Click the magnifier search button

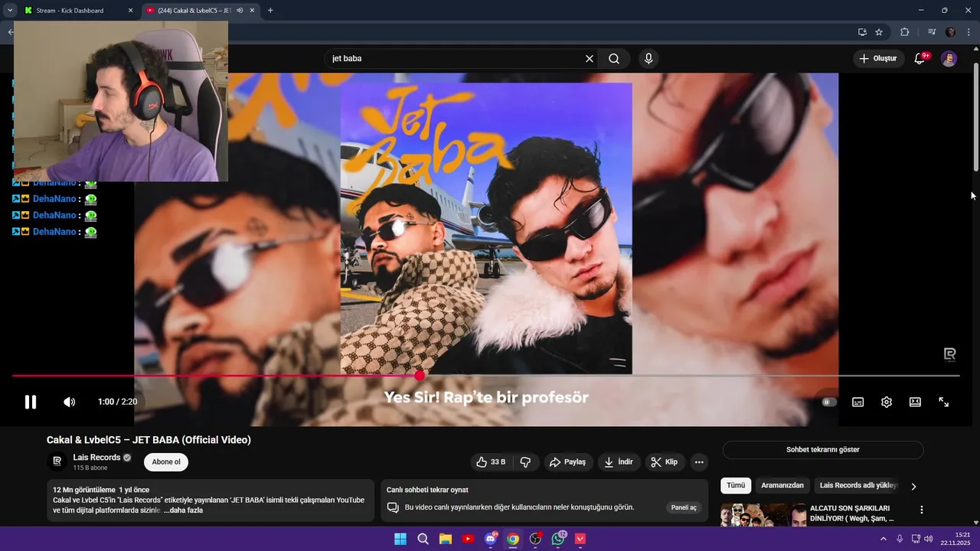pos(614,58)
